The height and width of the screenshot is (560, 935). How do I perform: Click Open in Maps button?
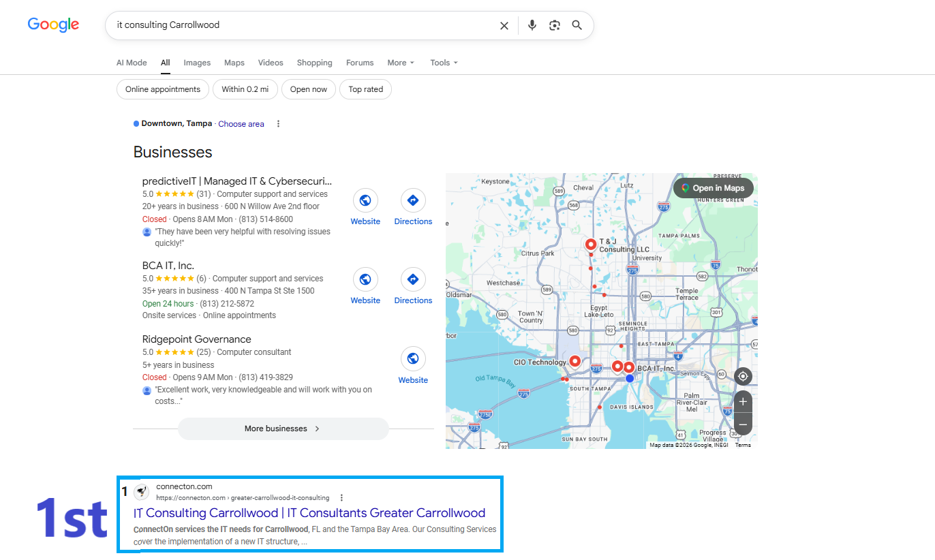714,188
